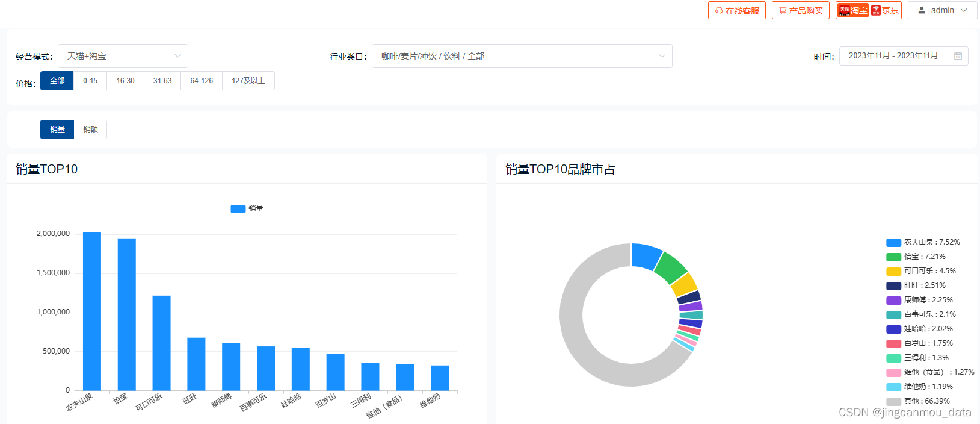Click the blue 农夫山泉 donut segment
Screen dimensions: 980x424
click(x=645, y=256)
